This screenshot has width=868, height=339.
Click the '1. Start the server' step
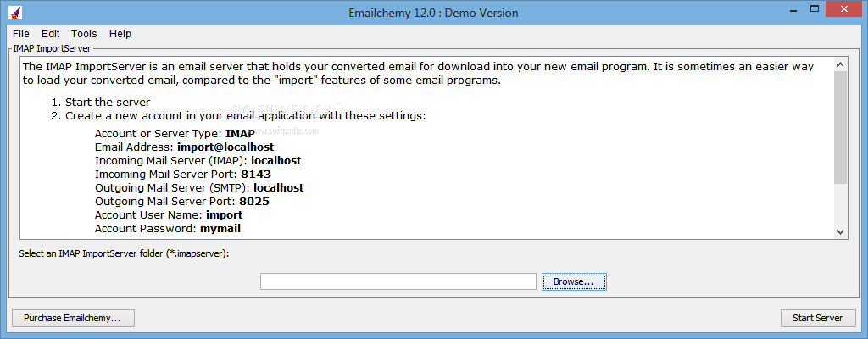point(101,103)
